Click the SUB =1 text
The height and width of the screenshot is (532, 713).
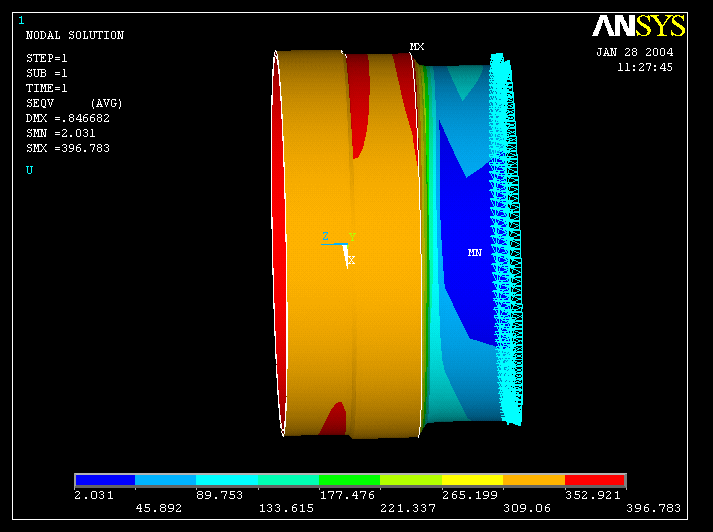tap(47, 73)
